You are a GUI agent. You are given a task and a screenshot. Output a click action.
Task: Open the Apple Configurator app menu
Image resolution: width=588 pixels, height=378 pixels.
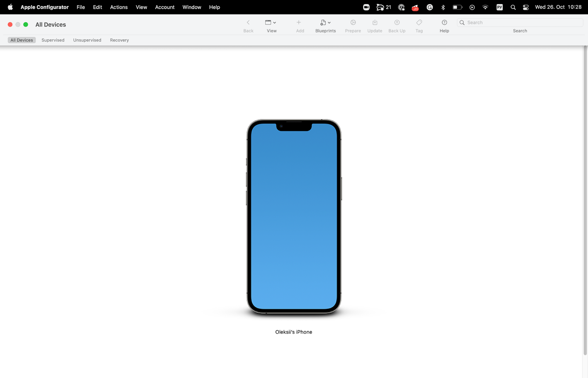(44, 7)
